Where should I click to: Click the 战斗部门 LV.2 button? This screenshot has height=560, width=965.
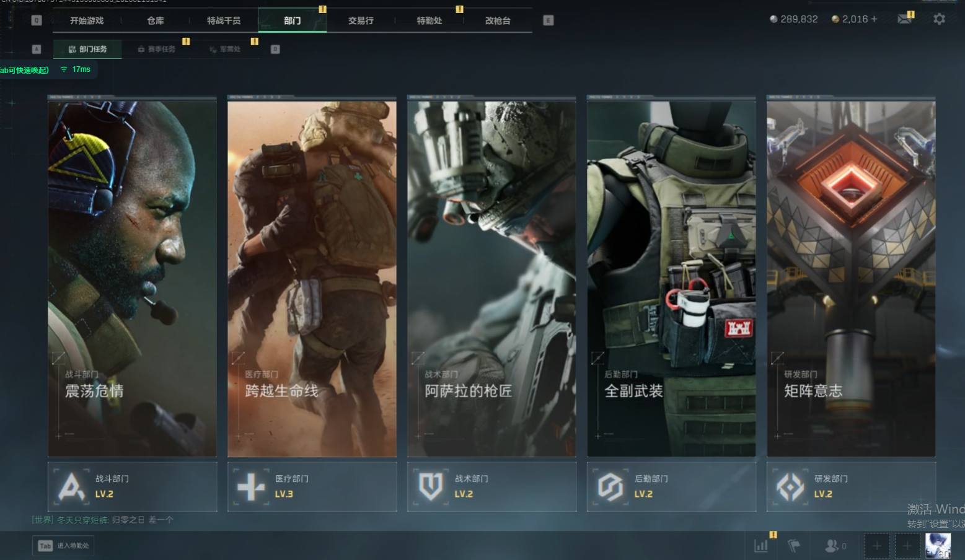[133, 486]
